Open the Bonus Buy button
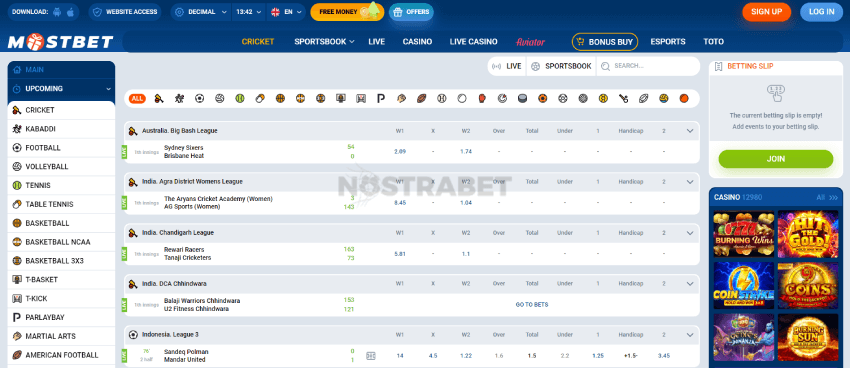This screenshot has width=850, height=368. (x=605, y=42)
